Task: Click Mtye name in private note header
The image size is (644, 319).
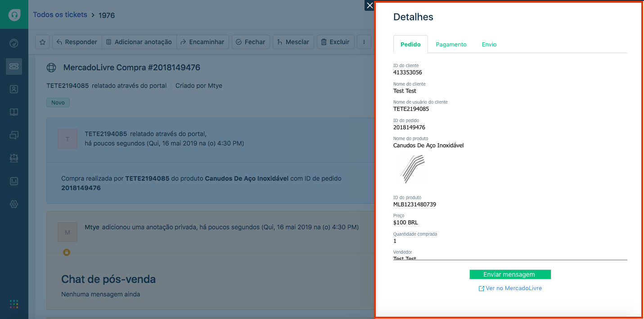Action: (93, 228)
